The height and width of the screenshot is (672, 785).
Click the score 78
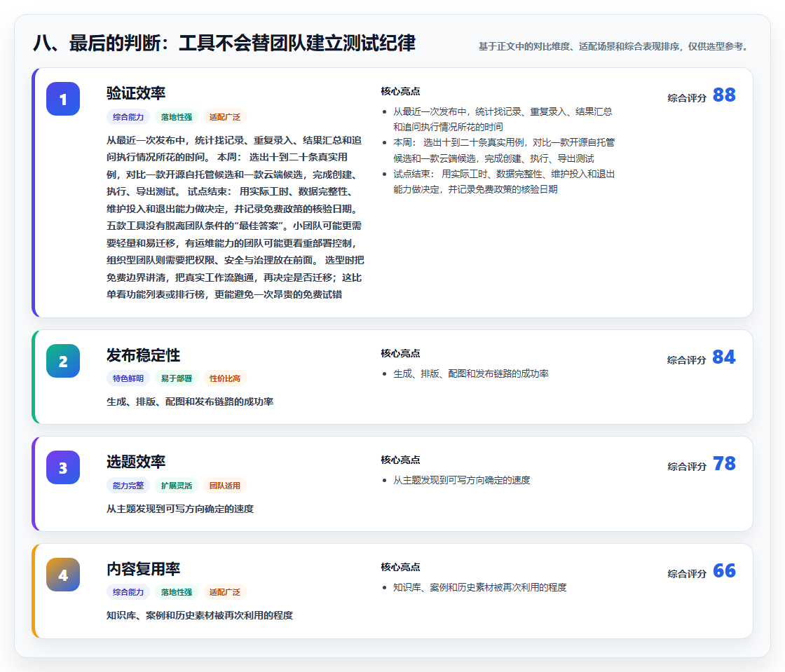click(724, 464)
